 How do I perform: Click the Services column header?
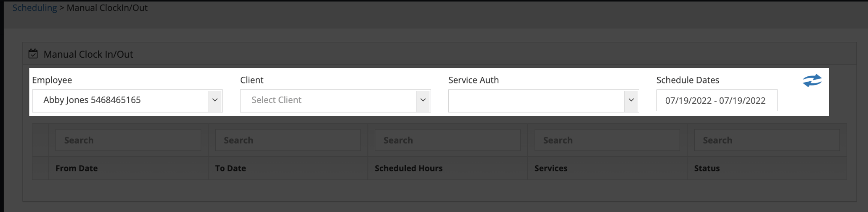[x=550, y=168]
